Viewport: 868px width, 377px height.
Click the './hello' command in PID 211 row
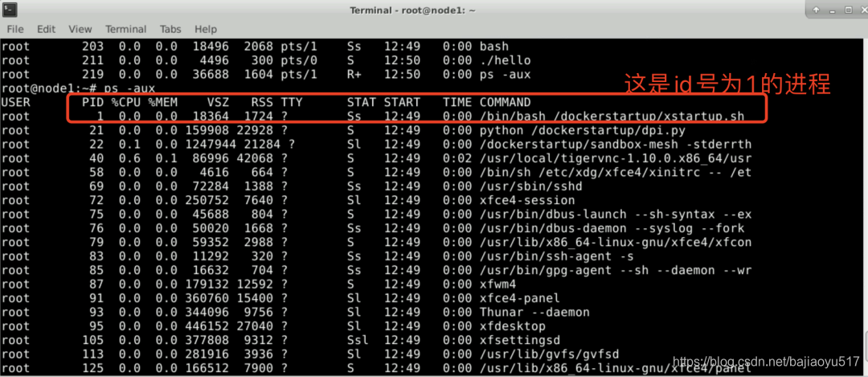(x=505, y=60)
